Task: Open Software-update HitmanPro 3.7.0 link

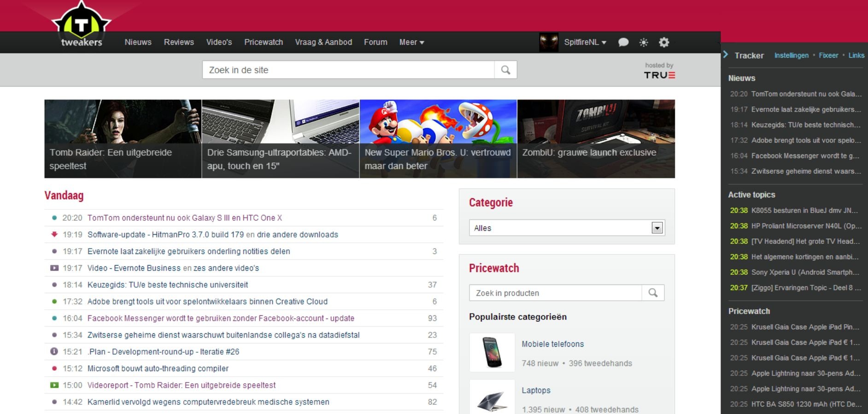Action: [165, 234]
